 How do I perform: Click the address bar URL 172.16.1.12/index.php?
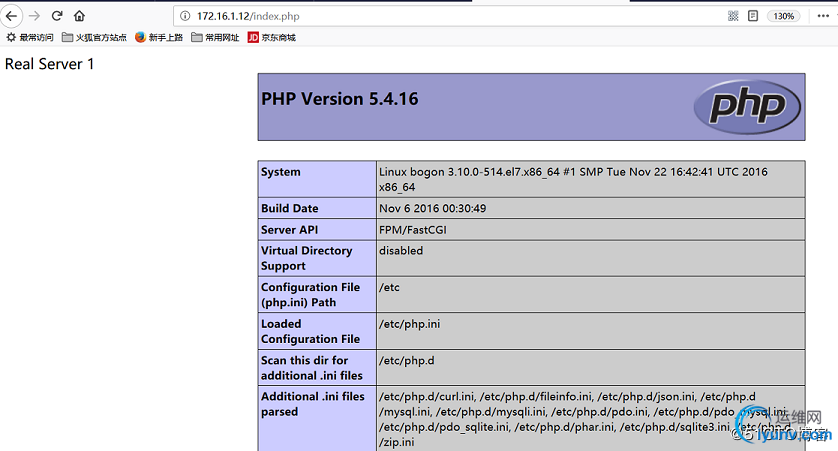pos(248,16)
